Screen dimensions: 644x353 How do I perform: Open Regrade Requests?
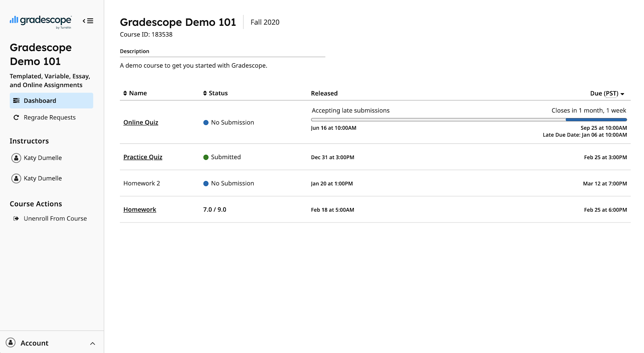coord(50,118)
